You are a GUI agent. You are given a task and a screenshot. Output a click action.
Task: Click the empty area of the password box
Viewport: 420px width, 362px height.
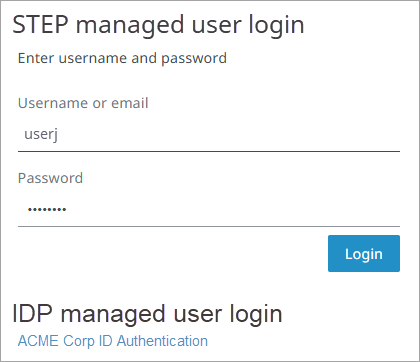233,210
